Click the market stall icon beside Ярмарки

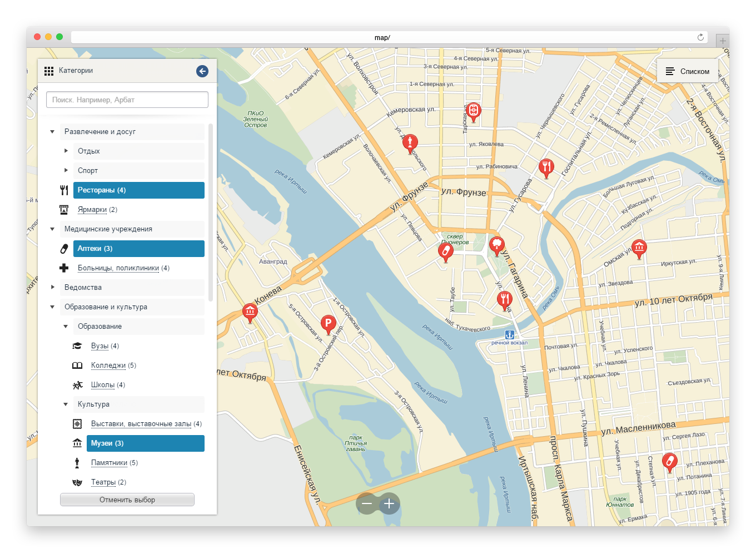point(64,210)
